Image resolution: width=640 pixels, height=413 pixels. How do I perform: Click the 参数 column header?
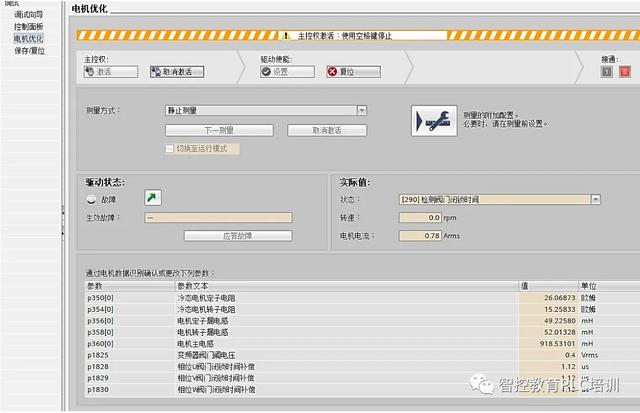tap(130, 286)
